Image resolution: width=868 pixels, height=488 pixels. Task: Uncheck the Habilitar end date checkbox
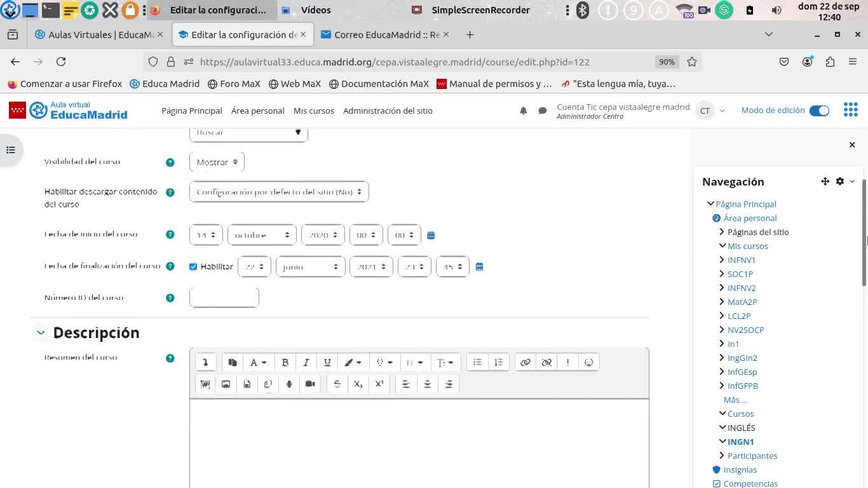tap(193, 267)
